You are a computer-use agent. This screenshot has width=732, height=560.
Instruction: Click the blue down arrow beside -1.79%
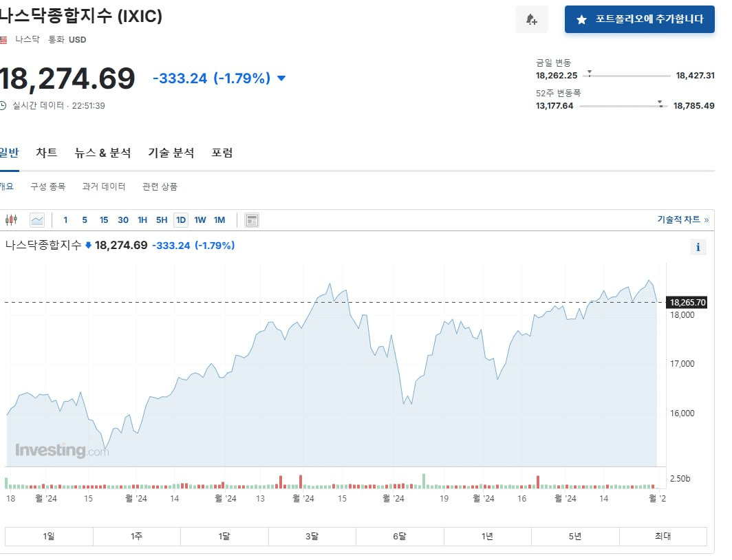coord(281,78)
